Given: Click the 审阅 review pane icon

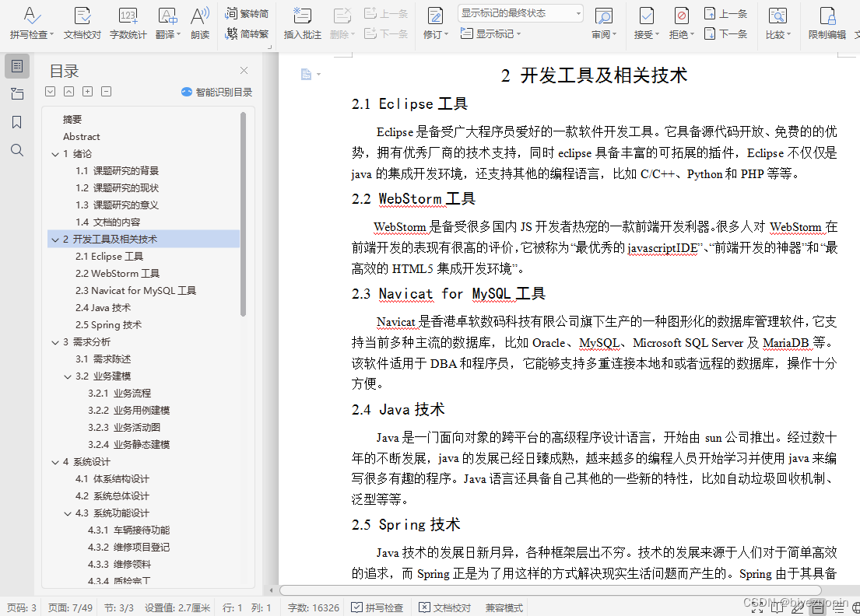Looking at the screenshot, I should [603, 16].
